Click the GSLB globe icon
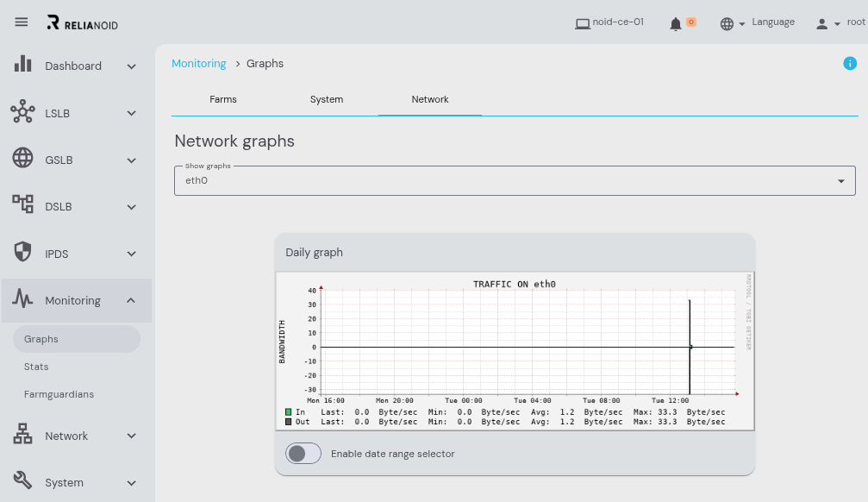 [22, 158]
